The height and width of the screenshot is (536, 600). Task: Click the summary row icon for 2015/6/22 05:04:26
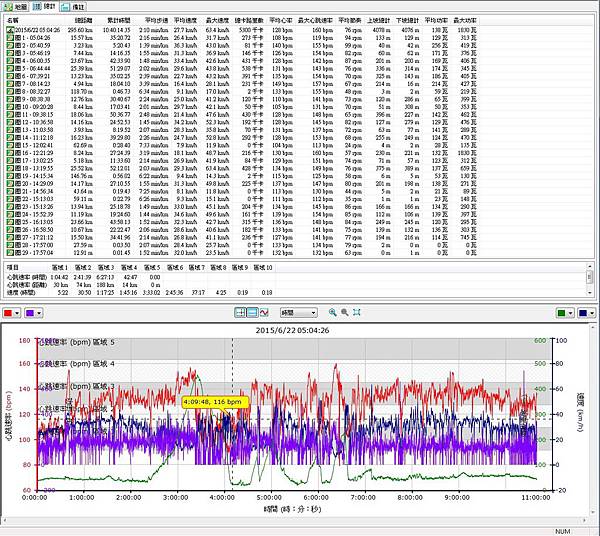click(x=10, y=30)
